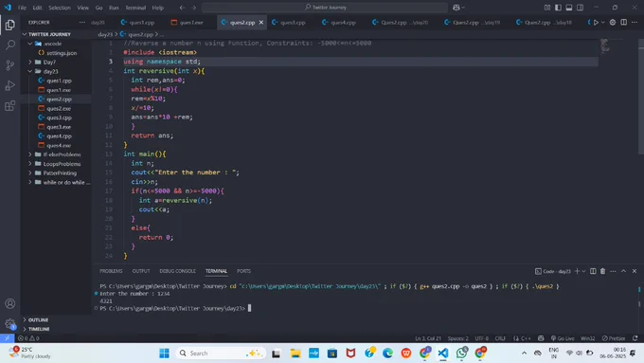Switch to the PROBLEMS panel tab
Image resolution: width=644 pixels, height=363 pixels.
[x=111, y=271]
